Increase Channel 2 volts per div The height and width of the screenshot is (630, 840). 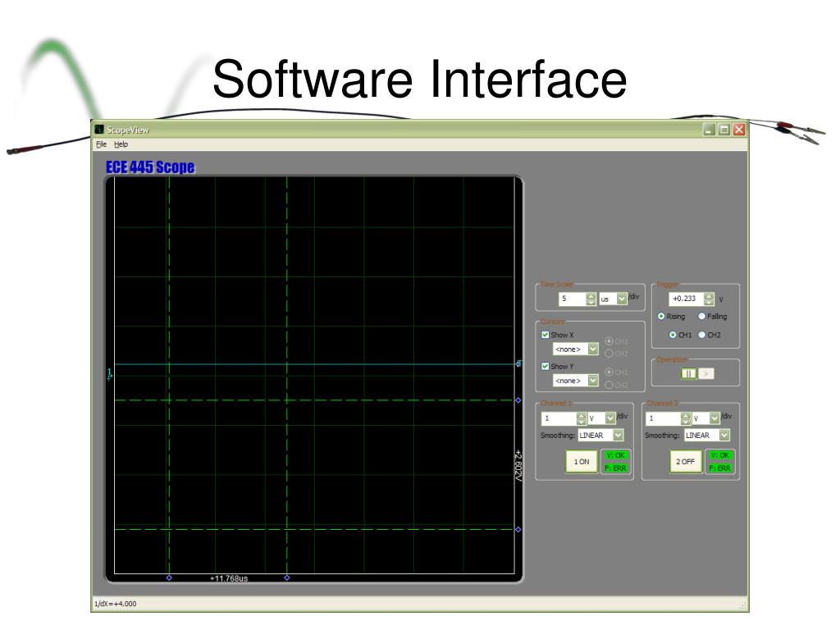686,415
